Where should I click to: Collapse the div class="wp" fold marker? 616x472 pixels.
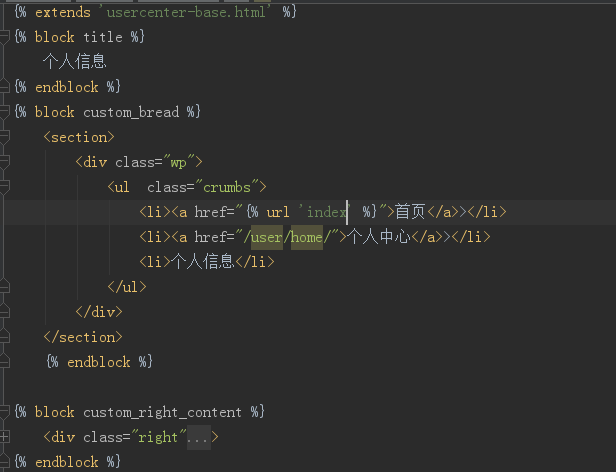(4, 162)
